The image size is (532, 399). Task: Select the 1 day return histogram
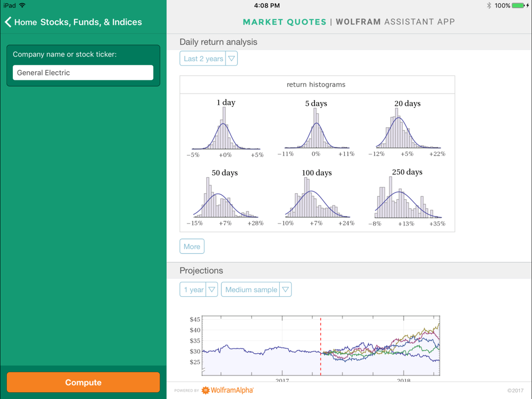tap(225, 128)
